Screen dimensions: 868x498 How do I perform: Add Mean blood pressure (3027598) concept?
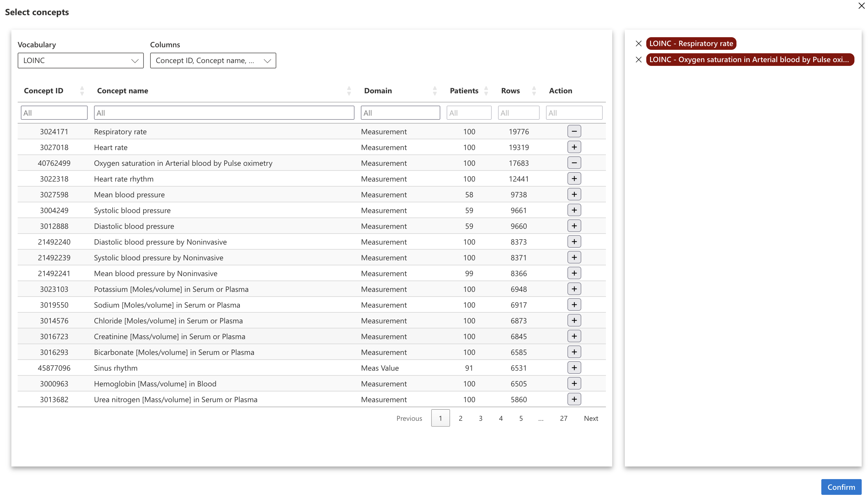[x=574, y=194]
